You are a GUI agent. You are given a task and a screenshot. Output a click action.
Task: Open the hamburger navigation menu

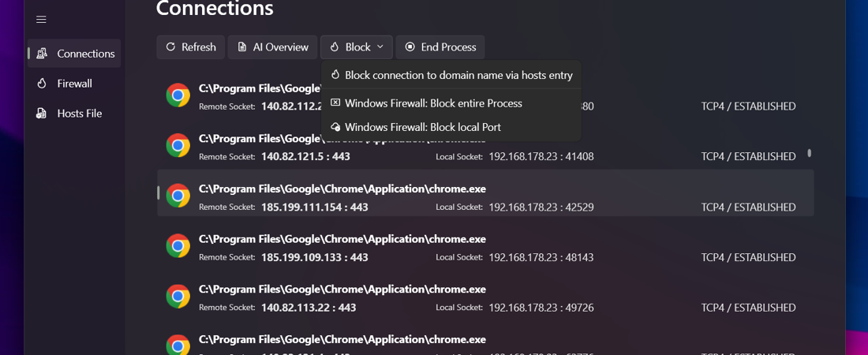(x=41, y=20)
